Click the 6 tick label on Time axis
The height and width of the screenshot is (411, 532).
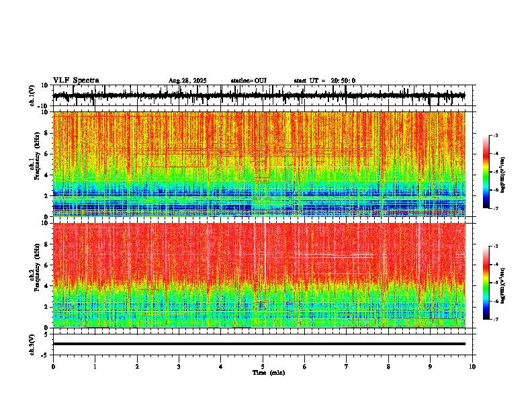(305, 367)
